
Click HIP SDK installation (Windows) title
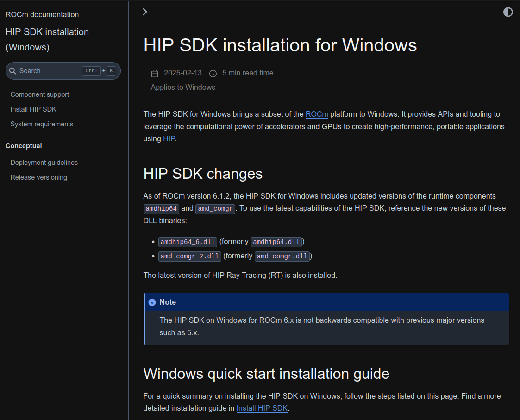[x=47, y=39]
